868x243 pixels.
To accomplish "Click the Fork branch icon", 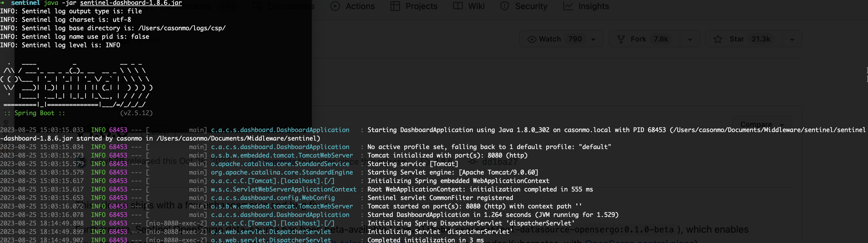I will pyautogui.click(x=621, y=39).
